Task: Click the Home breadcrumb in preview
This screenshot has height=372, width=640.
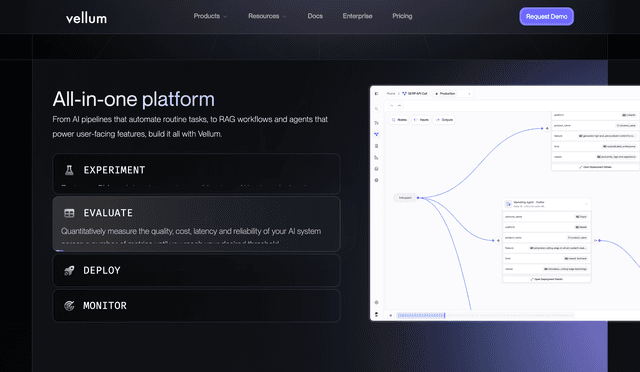Action: (x=391, y=94)
